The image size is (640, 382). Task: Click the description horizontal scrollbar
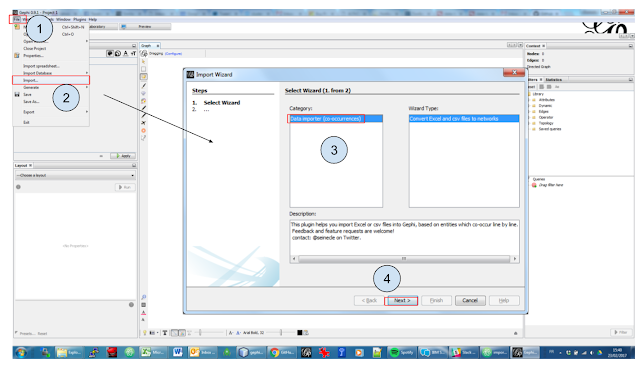pyautogui.click(x=404, y=259)
